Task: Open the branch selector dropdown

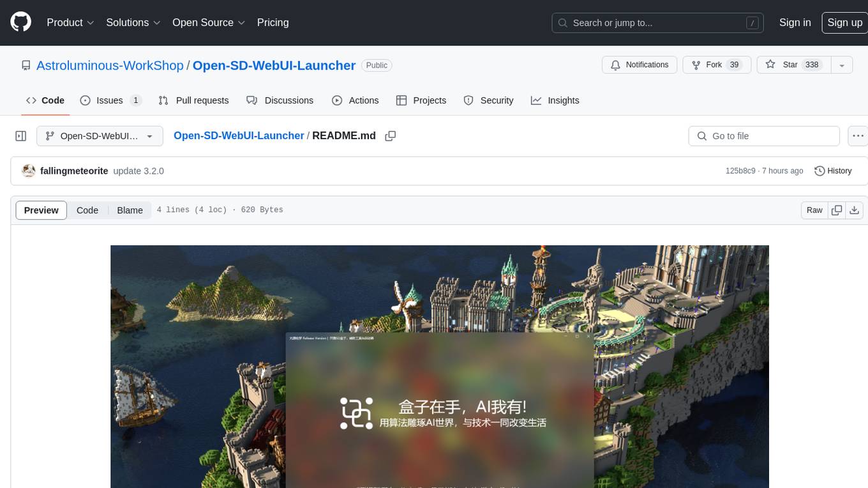Action: [x=100, y=136]
